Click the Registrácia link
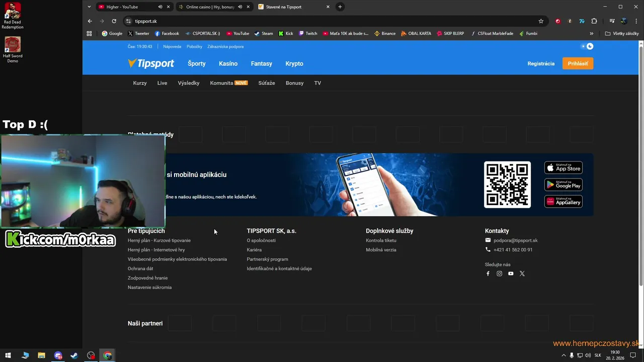 (x=541, y=63)
